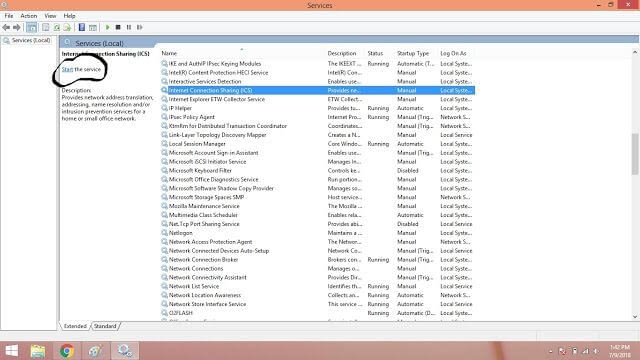
Task: Switch to the Standard tab
Action: click(x=105, y=326)
